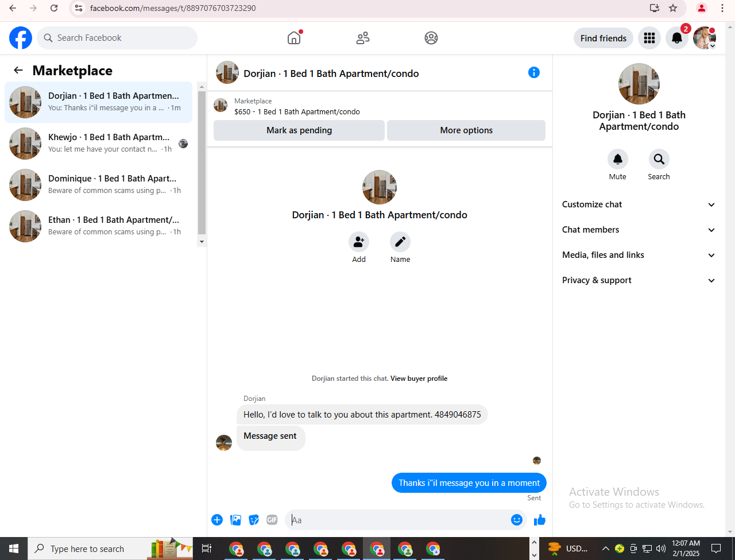
Task: Click the listing thumbnail in chat header
Action: pyautogui.click(x=227, y=72)
